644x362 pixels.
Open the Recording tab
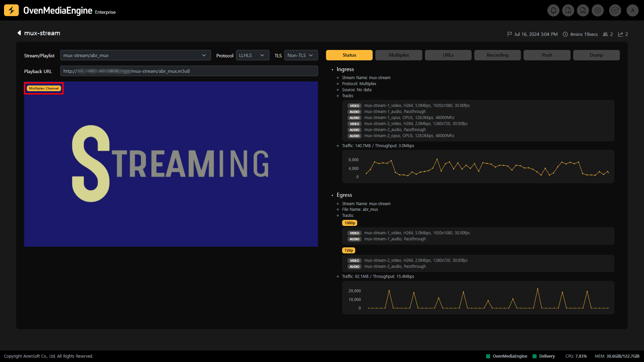tap(497, 55)
